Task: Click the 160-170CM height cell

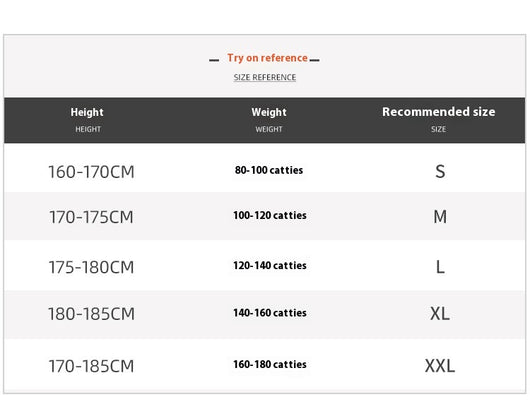Action: coord(91,172)
